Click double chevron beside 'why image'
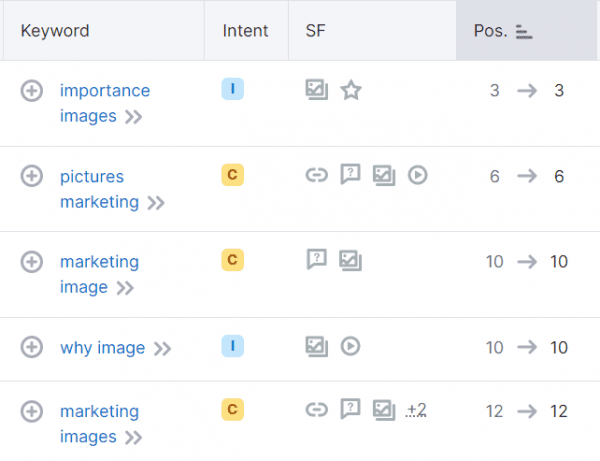Viewport: 600px width, 461px height. tap(162, 349)
